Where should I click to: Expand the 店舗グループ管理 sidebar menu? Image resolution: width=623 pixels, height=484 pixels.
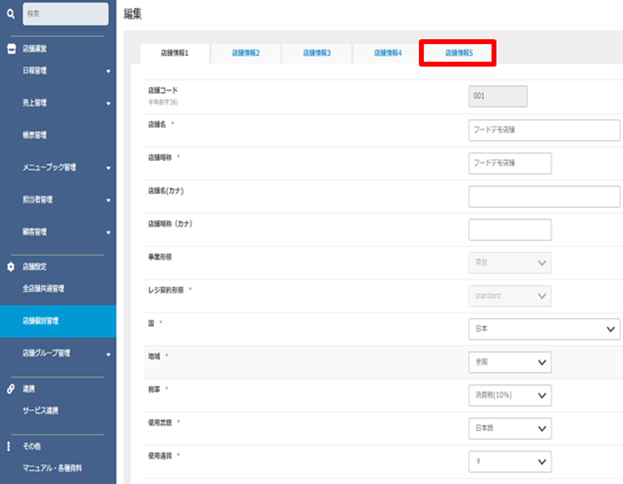pyautogui.click(x=107, y=354)
